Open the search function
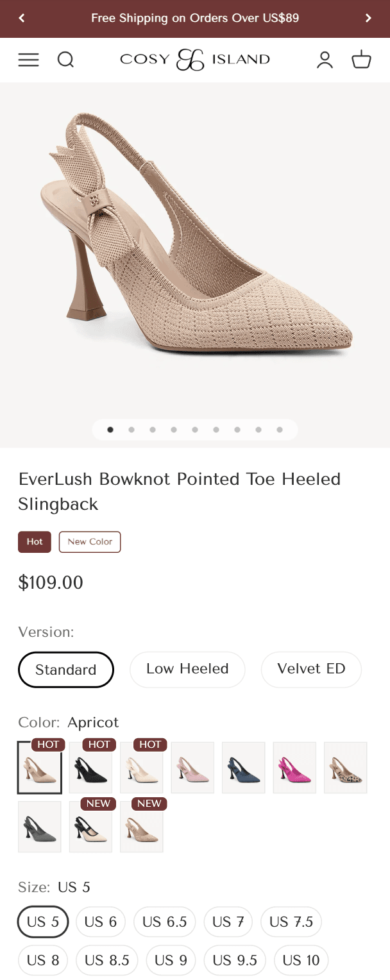 pyautogui.click(x=65, y=60)
